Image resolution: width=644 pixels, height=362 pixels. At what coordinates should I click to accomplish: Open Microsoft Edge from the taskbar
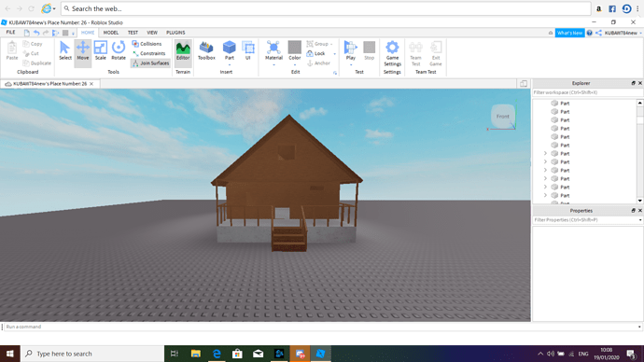[x=217, y=354]
